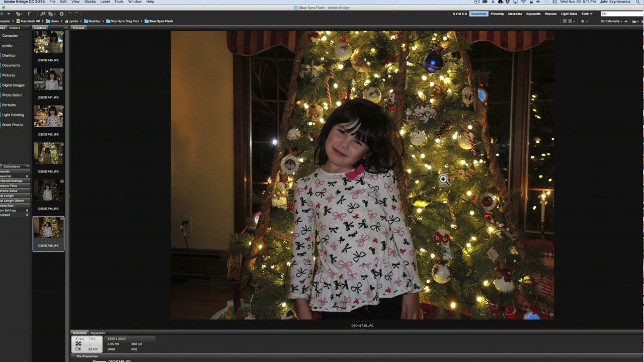
Task: Click Slow Sync Flash in path bar
Action: [x=158, y=21]
